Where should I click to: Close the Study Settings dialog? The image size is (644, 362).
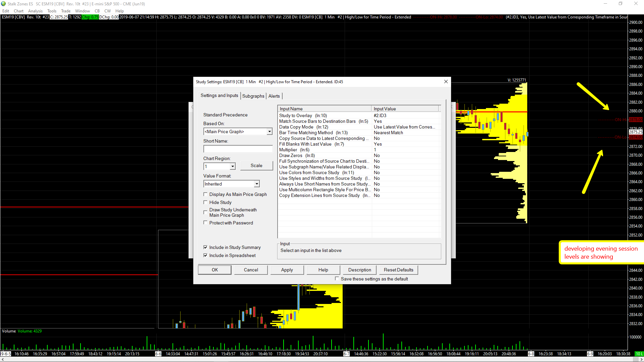(446, 82)
